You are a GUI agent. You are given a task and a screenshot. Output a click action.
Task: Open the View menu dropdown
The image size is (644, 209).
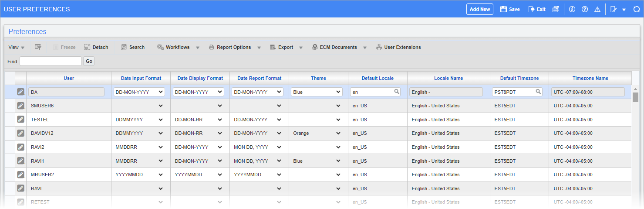coord(17,47)
